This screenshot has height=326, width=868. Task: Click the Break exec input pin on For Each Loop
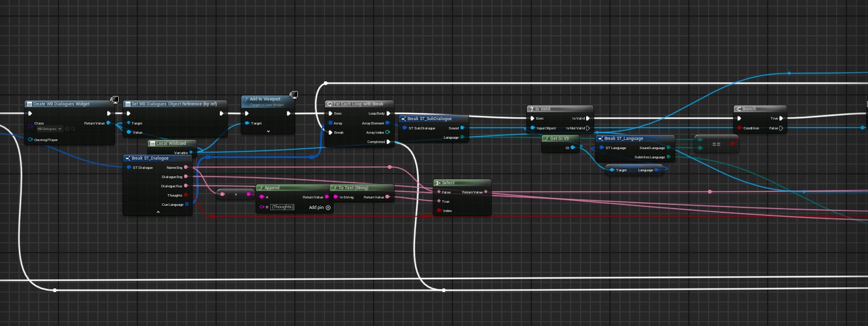329,132
